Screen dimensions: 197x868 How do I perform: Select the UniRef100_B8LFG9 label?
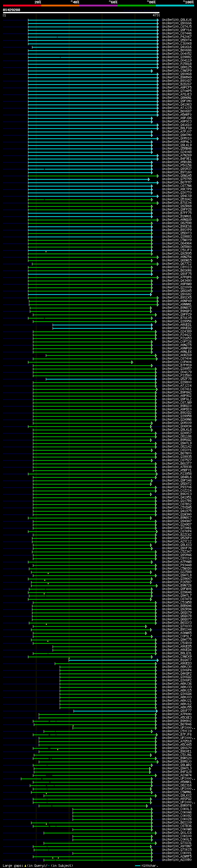[x=177, y=128]
